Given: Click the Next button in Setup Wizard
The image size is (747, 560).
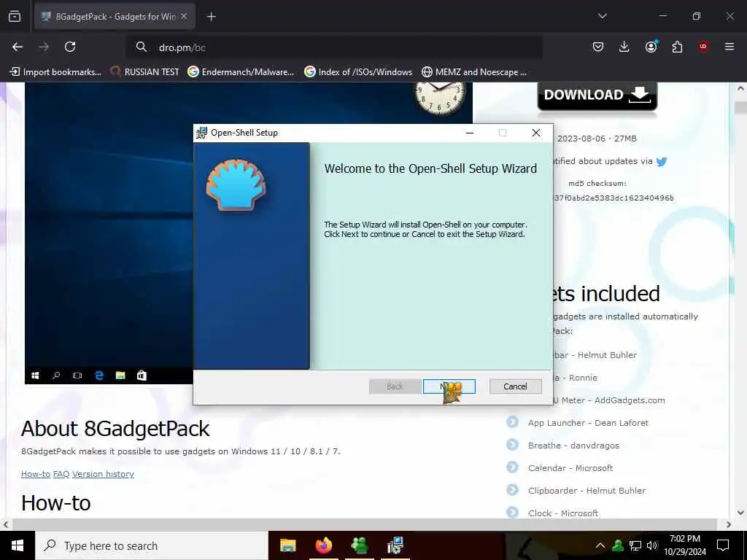Looking at the screenshot, I should coord(449,386).
